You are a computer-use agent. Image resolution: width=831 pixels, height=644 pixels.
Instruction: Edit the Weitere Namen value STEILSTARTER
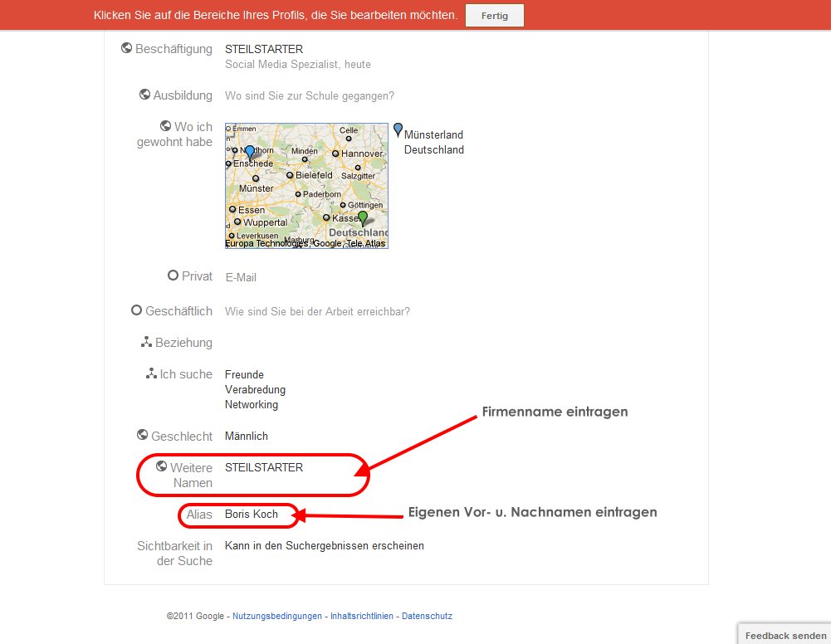(x=264, y=467)
